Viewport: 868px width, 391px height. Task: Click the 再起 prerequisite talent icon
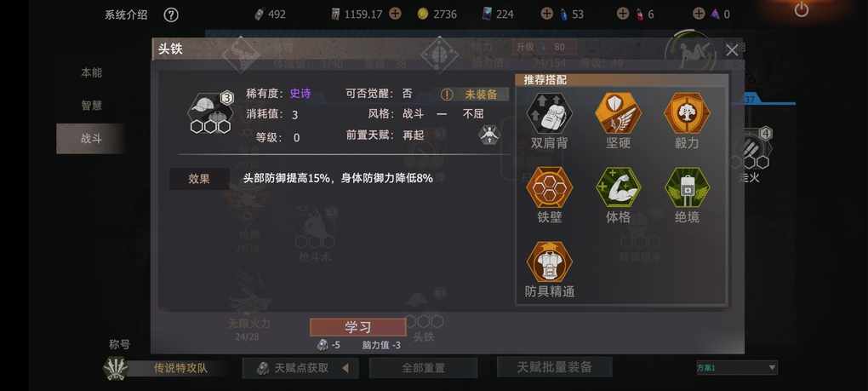488,135
